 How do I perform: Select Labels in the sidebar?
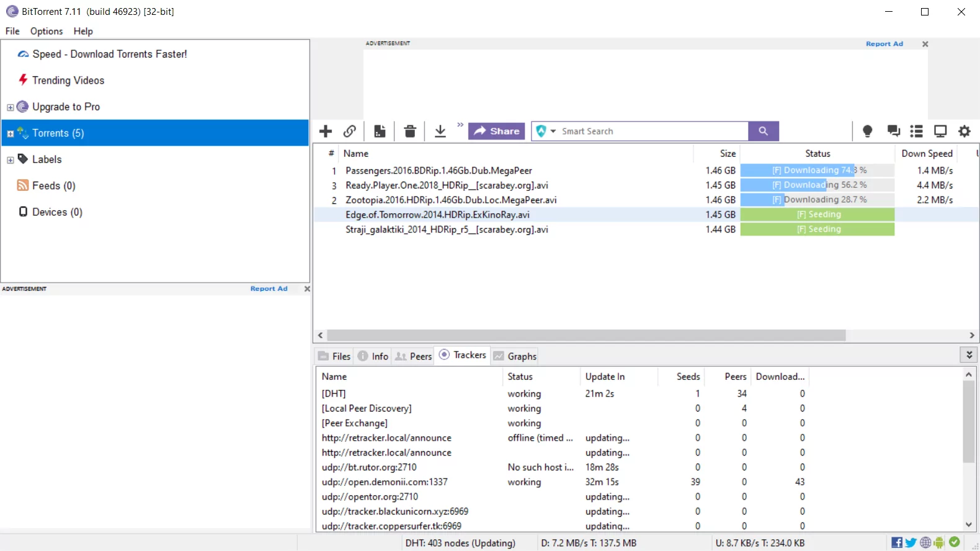47,159
